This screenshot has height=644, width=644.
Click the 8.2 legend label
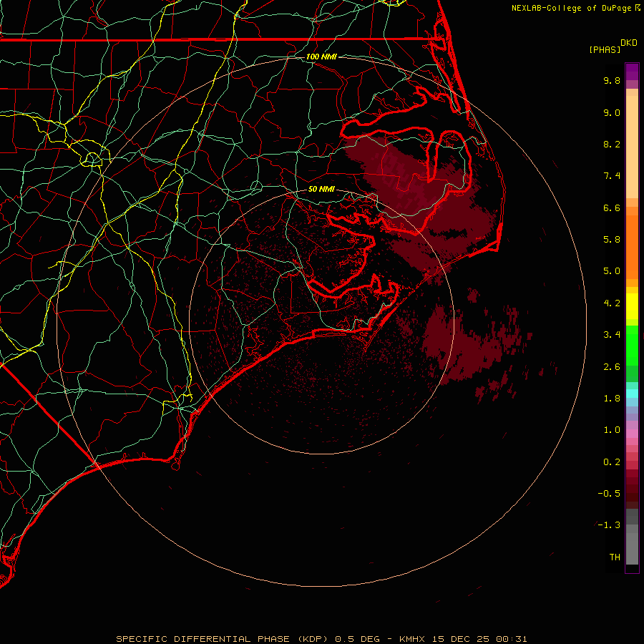(612, 144)
